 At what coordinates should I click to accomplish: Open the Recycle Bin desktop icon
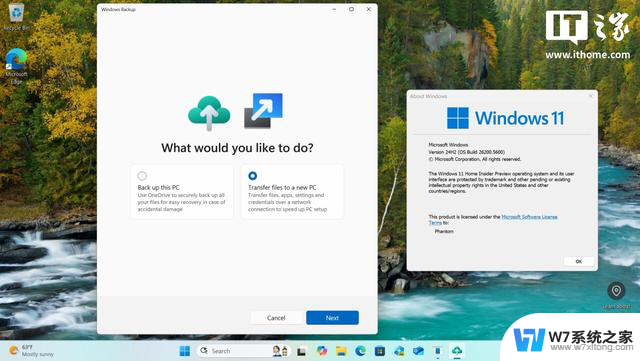16,17
